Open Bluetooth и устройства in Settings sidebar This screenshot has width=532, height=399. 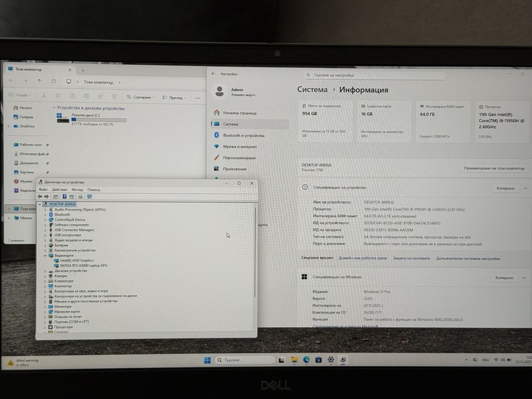[x=250, y=135]
